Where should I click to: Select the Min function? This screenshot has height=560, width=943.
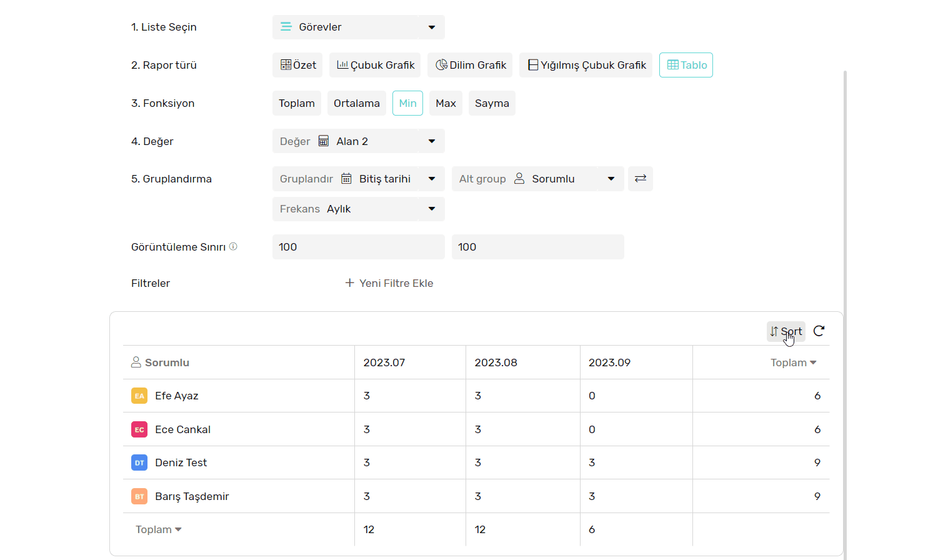[407, 103]
